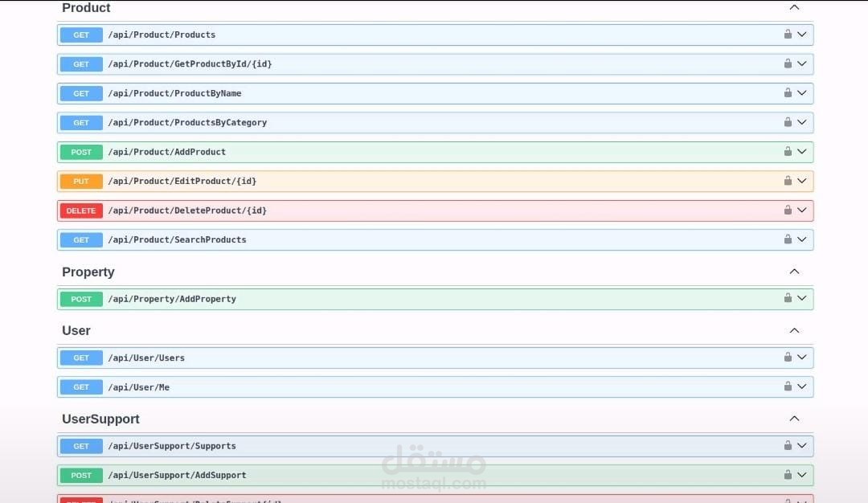The height and width of the screenshot is (503, 868).
Task: Click the lock icon on /api/Product/Products
Action: [x=788, y=35]
